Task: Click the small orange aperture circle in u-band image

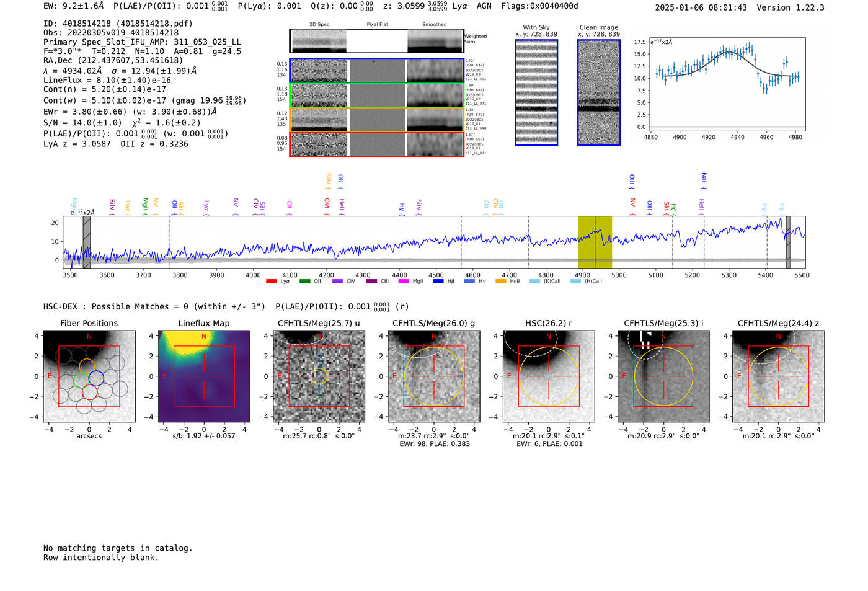Action: point(319,376)
